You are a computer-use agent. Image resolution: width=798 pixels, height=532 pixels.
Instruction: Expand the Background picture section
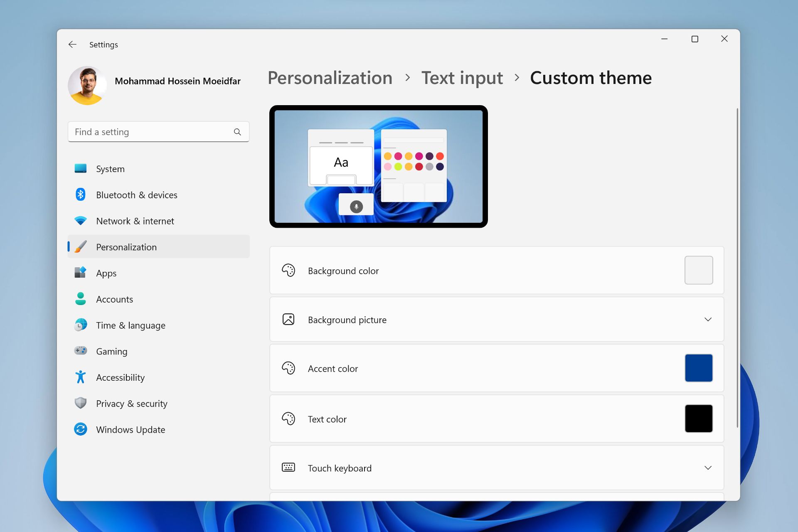708,319
